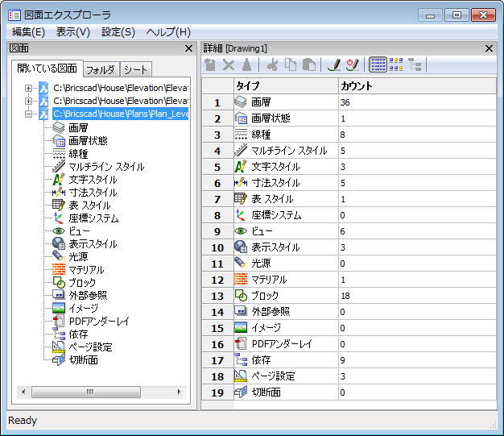The height and width of the screenshot is (436, 504).
Task: Select 寸法スタイル in the tree
Action: (x=93, y=193)
